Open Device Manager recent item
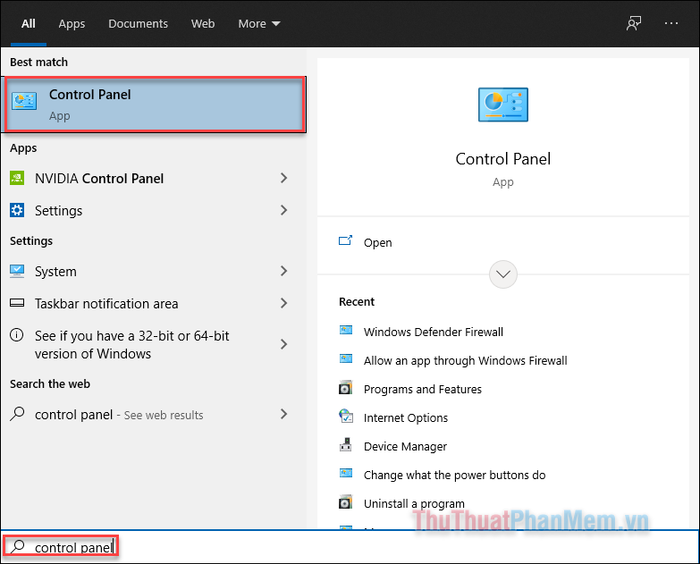This screenshot has width=700, height=564. tap(405, 446)
